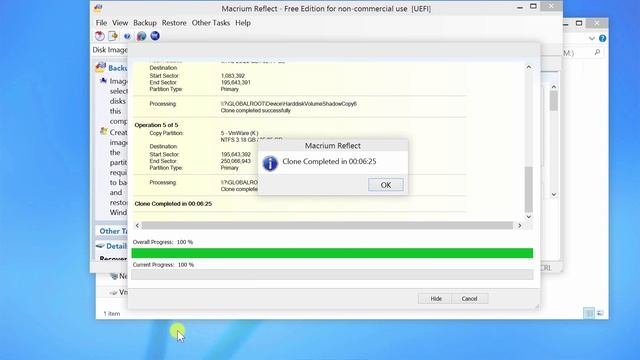Click the rescue media disc toolbar icon
Image resolution: width=640 pixels, height=360 pixels.
(100, 36)
